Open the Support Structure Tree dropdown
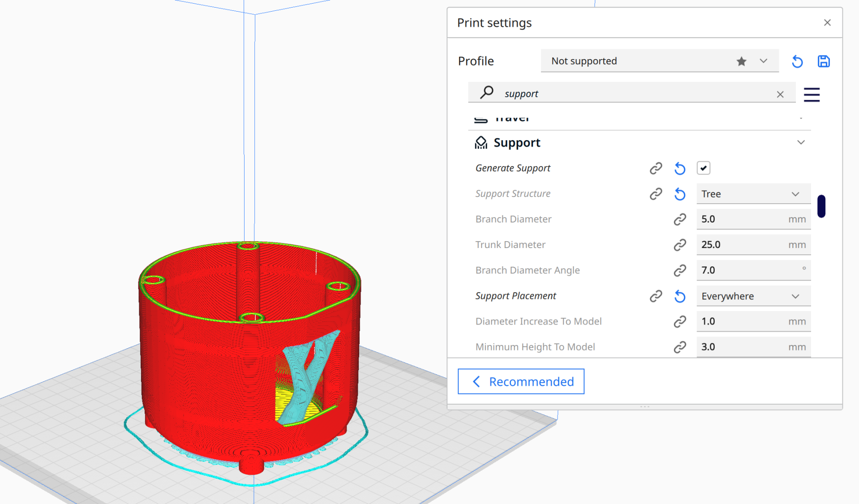The width and height of the screenshot is (859, 504). pyautogui.click(x=753, y=194)
